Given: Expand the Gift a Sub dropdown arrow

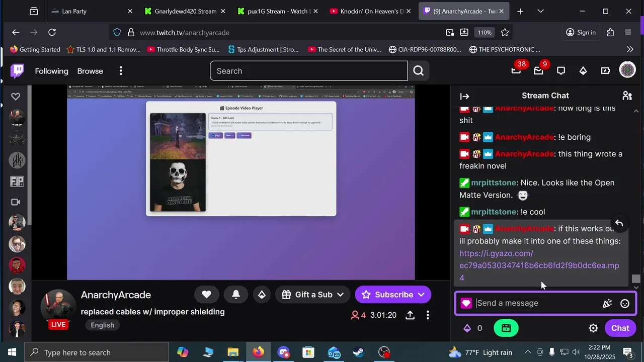Looking at the screenshot, I should point(341,295).
